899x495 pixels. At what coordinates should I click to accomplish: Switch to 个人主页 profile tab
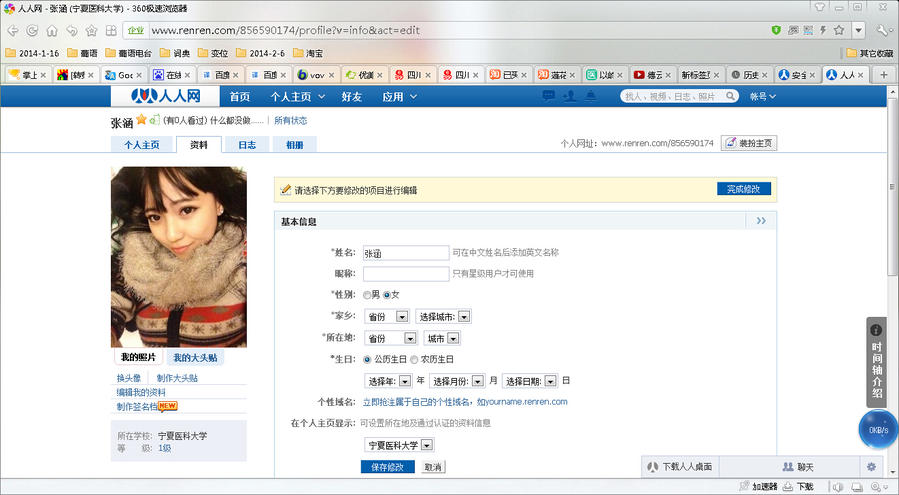click(x=142, y=145)
